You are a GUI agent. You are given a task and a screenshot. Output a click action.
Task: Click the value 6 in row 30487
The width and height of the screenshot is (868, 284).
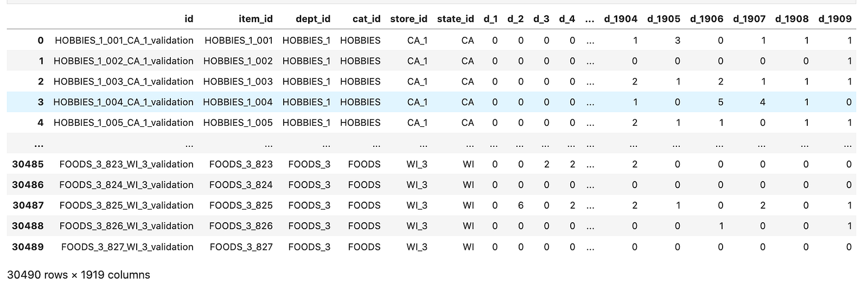pyautogui.click(x=521, y=205)
